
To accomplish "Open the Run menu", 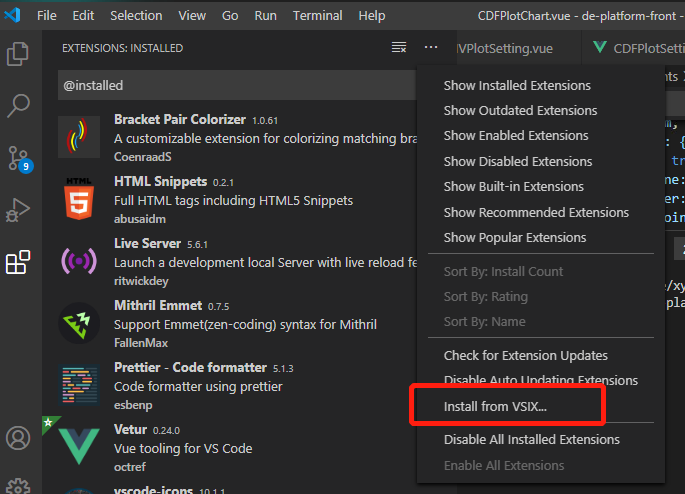I will tap(266, 16).
